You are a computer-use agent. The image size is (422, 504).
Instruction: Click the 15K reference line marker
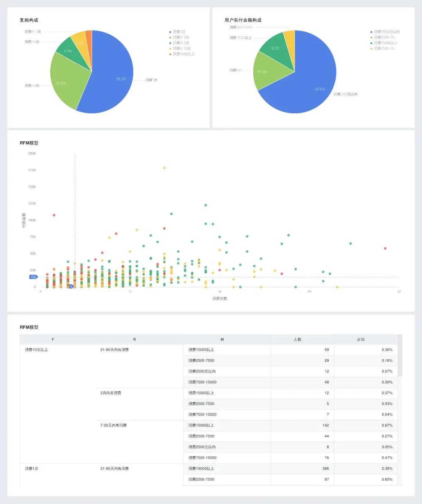[33, 277]
